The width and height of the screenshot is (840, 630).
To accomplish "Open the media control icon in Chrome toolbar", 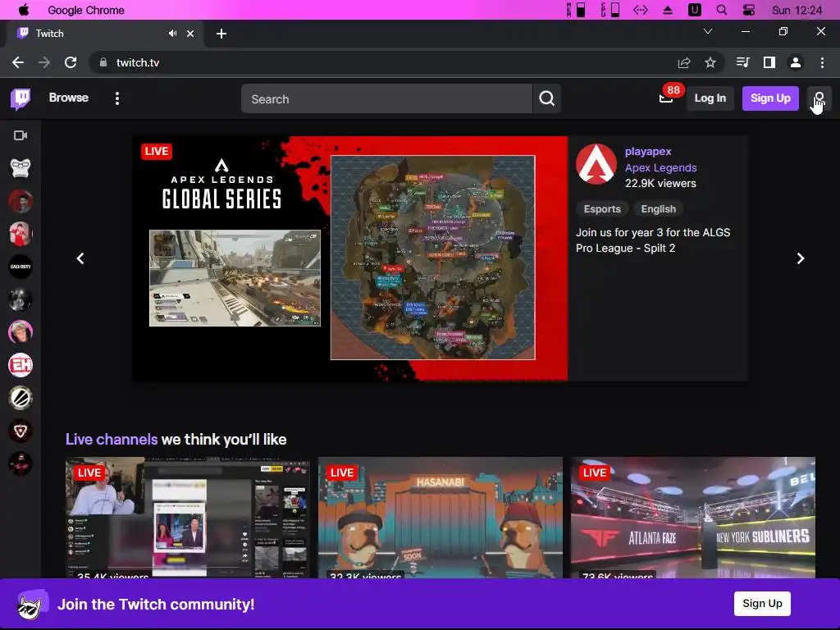I will tap(742, 62).
